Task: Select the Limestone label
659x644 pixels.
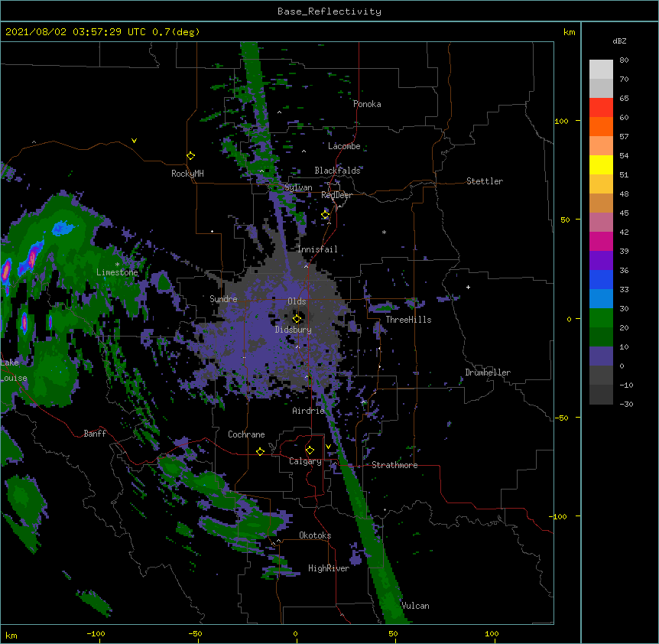Action: tap(117, 272)
